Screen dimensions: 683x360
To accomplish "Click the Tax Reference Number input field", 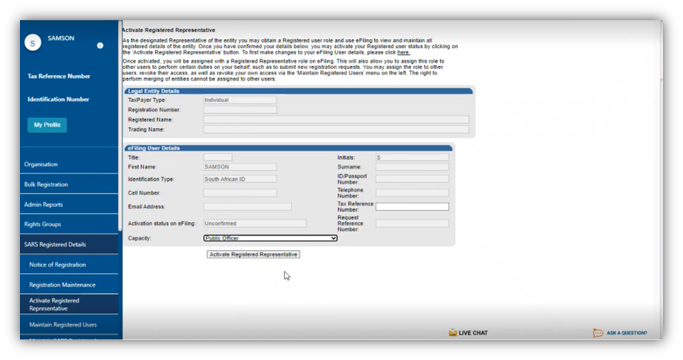I will point(412,207).
